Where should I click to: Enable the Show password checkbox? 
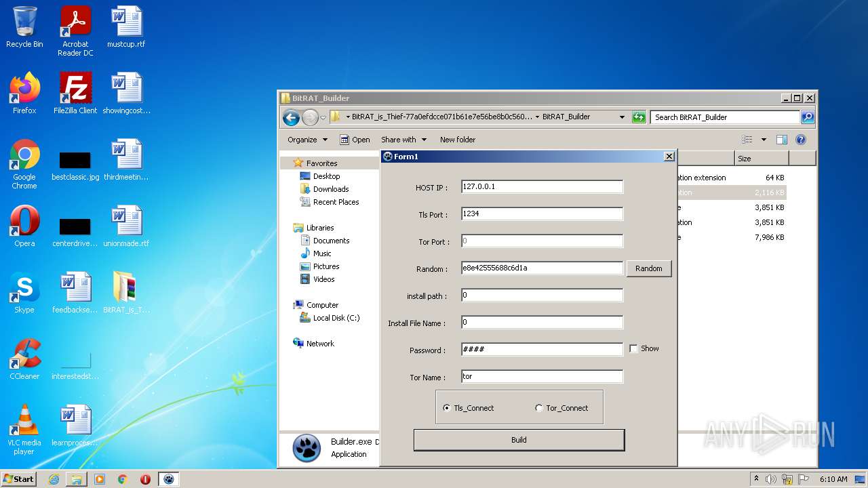(x=633, y=348)
